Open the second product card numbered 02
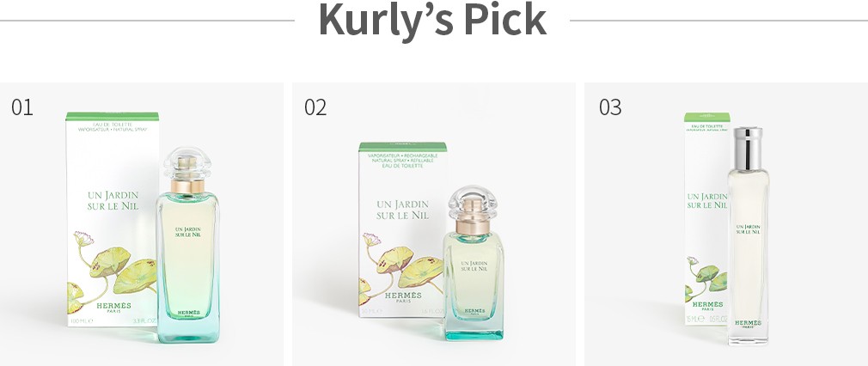Image resolution: width=868 pixels, height=366 pixels. tap(434, 224)
